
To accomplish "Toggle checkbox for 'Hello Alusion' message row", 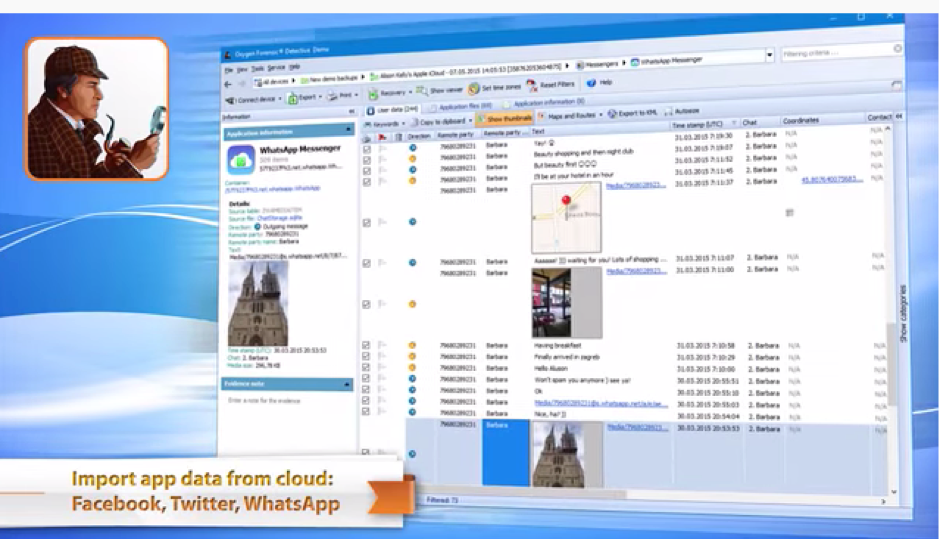I will [x=366, y=368].
